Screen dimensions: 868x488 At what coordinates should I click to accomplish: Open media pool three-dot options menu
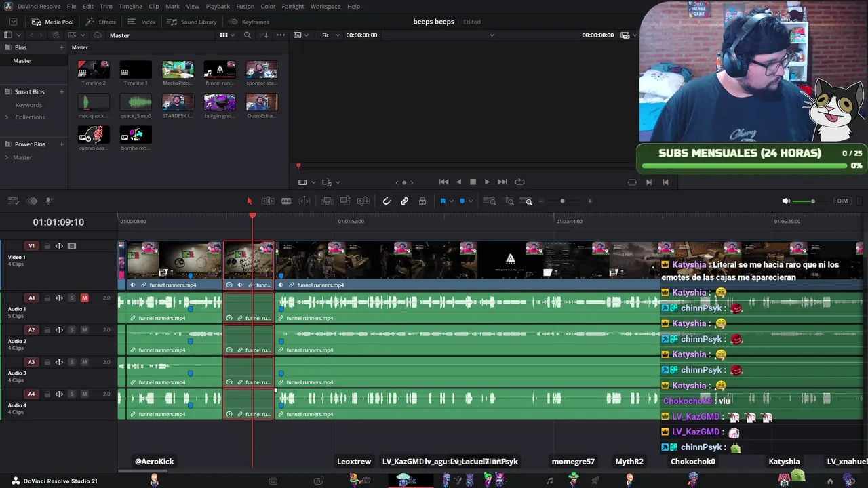tap(281, 35)
